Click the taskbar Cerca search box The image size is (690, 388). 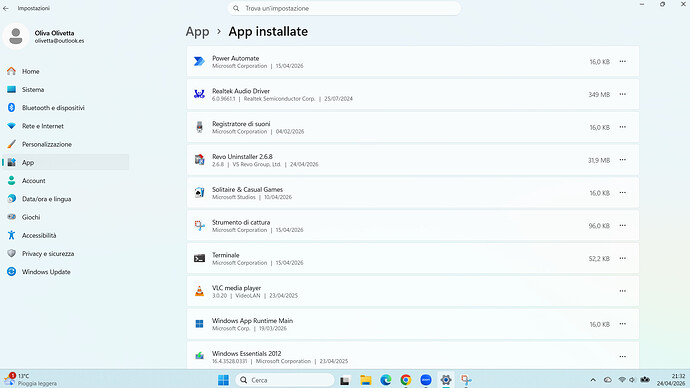pos(285,380)
